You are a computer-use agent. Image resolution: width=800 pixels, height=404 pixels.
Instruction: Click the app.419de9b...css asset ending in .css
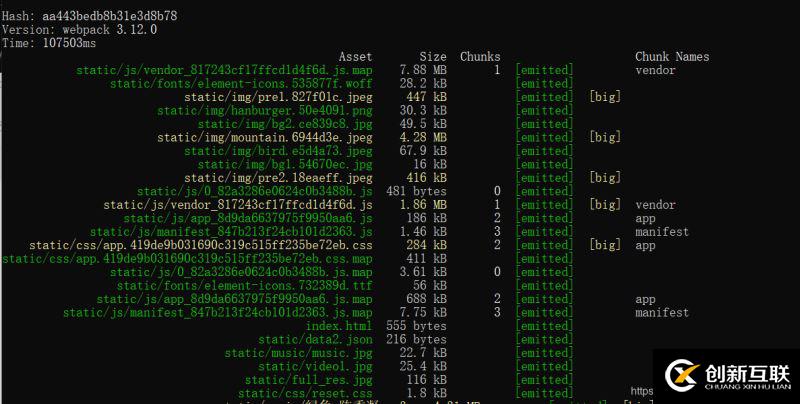201,245
